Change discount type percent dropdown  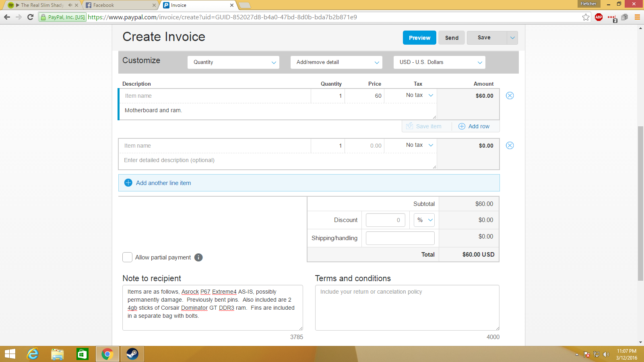(x=424, y=220)
